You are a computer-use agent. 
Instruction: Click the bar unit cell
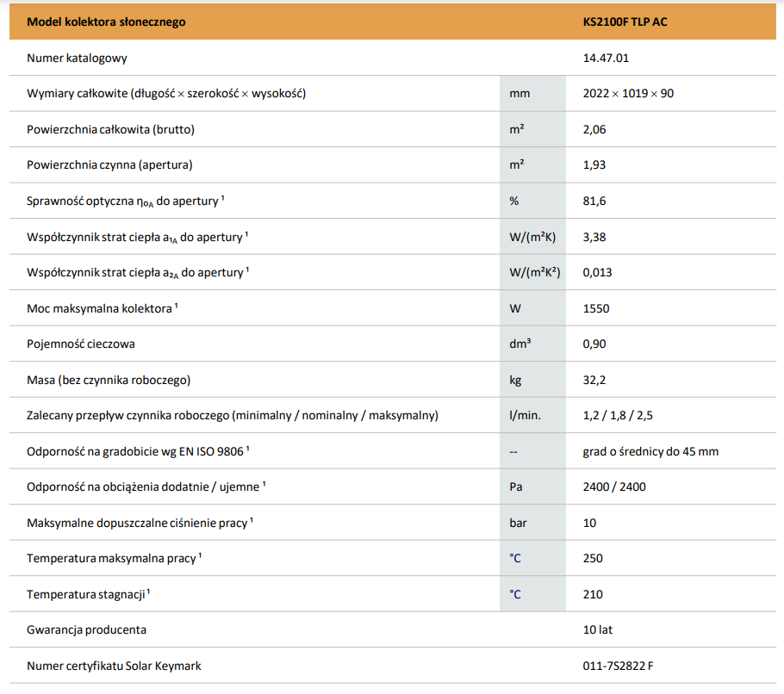(x=520, y=523)
